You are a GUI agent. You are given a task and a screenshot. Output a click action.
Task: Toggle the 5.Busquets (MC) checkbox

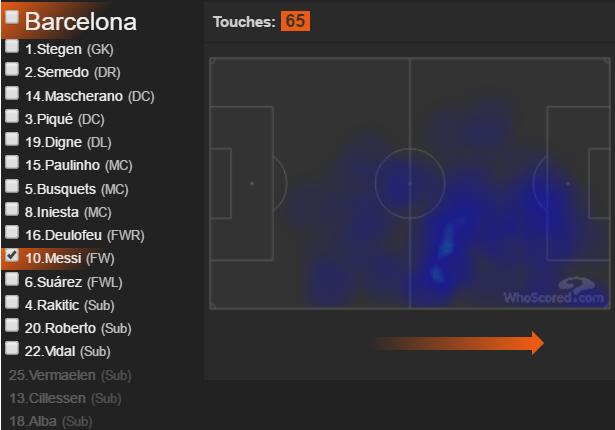(12, 186)
